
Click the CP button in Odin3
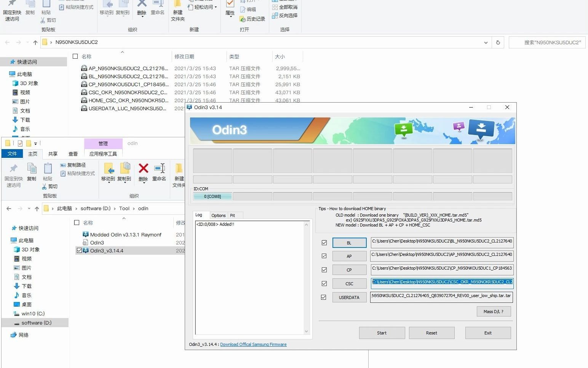coord(349,270)
